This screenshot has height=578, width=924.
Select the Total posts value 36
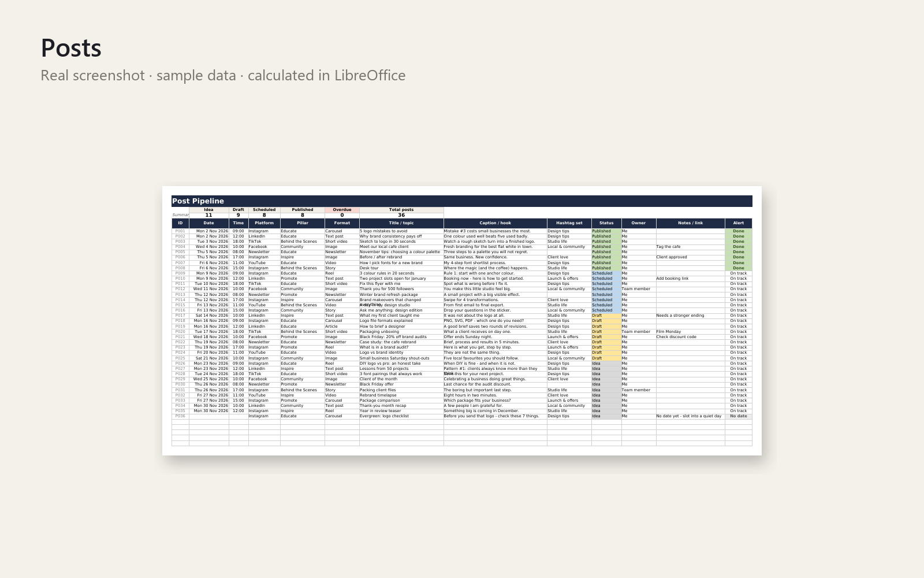[x=401, y=215]
